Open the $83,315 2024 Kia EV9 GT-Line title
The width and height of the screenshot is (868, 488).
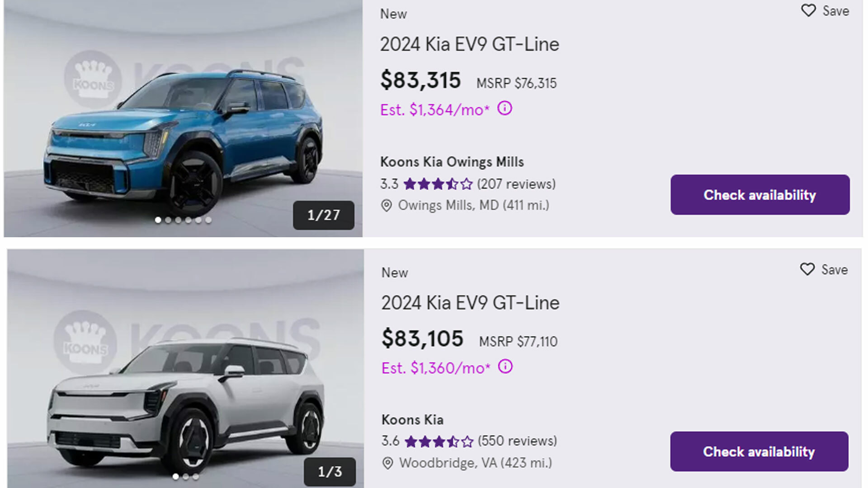(469, 44)
